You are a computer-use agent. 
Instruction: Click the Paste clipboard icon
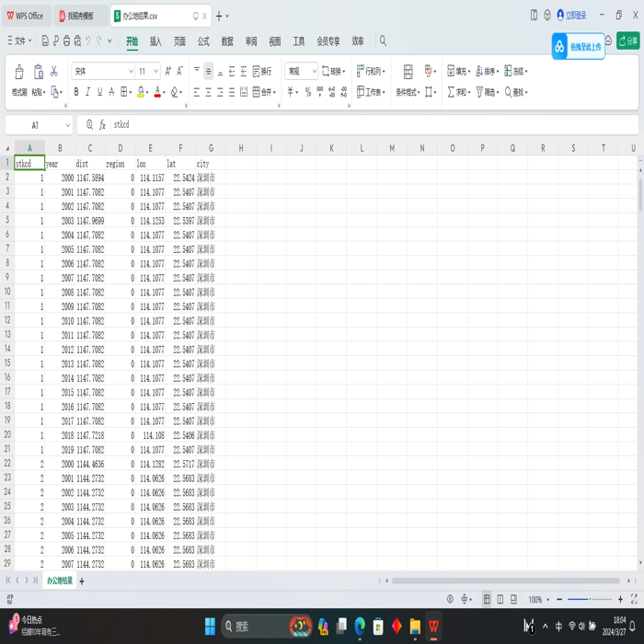coord(39,72)
